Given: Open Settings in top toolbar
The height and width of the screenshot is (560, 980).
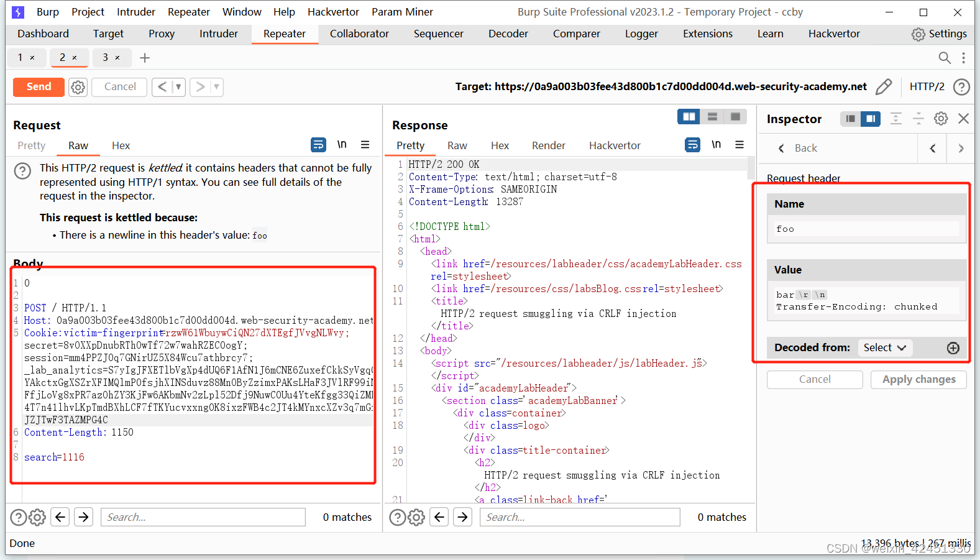Looking at the screenshot, I should click(939, 34).
